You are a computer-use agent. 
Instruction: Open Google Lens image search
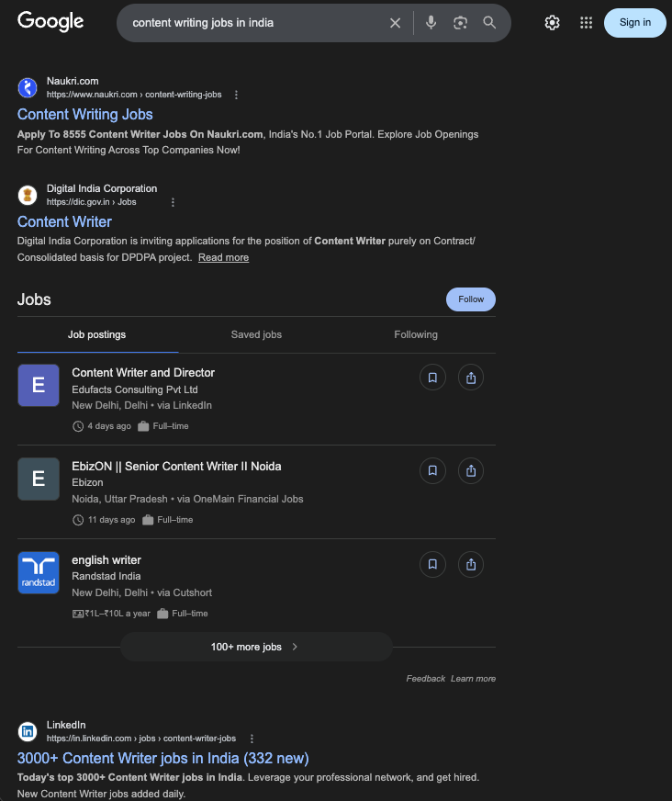point(461,23)
